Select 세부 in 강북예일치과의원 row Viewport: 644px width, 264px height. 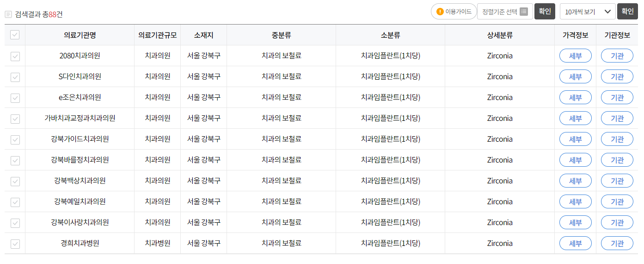pos(576,202)
